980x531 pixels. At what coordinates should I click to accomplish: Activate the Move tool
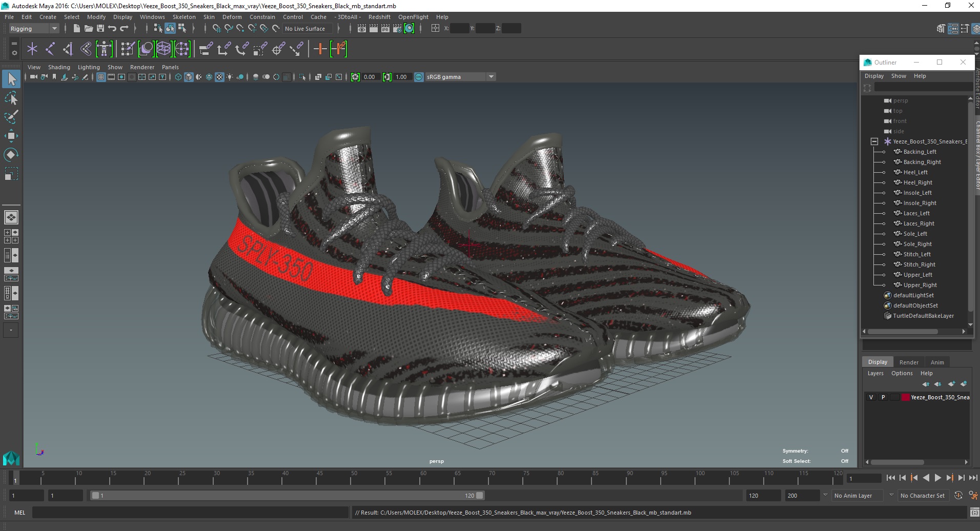tap(11, 136)
